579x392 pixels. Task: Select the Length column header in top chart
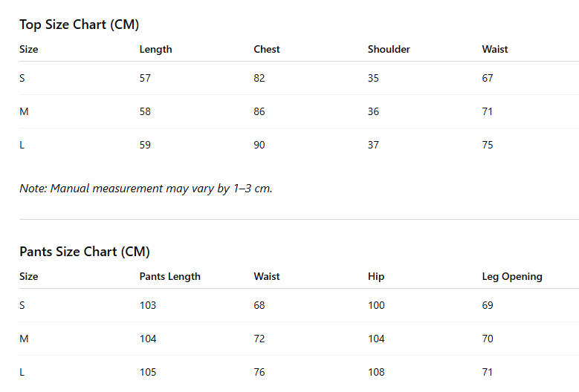(x=155, y=50)
